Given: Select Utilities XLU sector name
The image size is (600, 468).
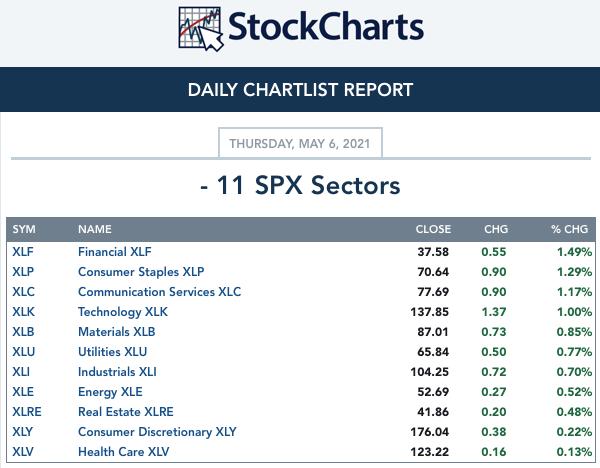Looking at the screenshot, I should tap(112, 352).
